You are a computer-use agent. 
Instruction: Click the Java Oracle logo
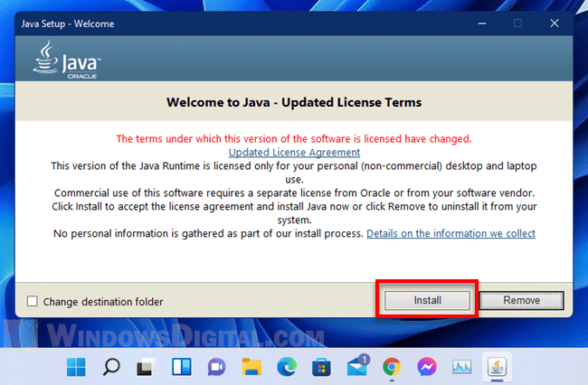pyautogui.click(x=67, y=59)
